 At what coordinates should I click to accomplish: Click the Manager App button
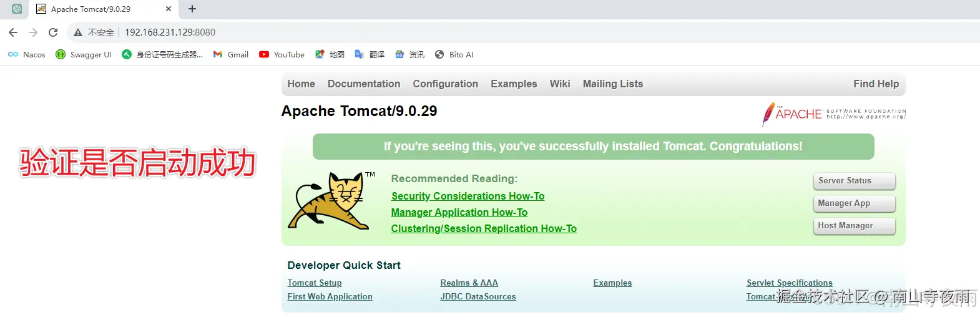[854, 203]
